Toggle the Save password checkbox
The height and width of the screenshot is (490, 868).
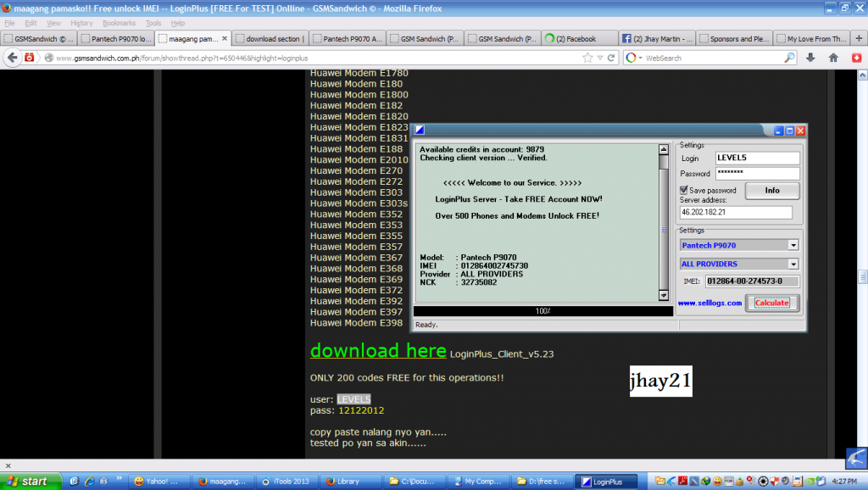click(x=685, y=190)
